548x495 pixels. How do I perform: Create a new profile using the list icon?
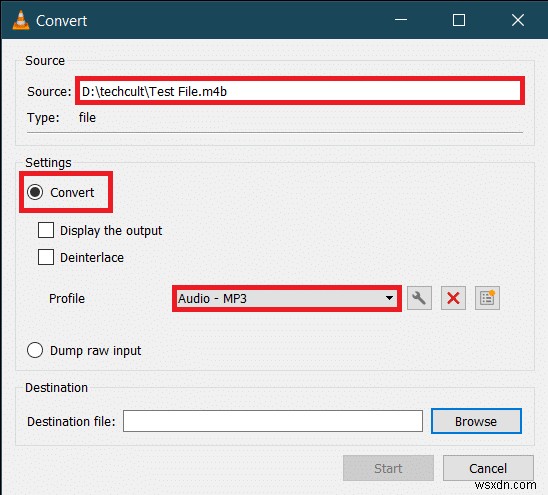point(487,298)
